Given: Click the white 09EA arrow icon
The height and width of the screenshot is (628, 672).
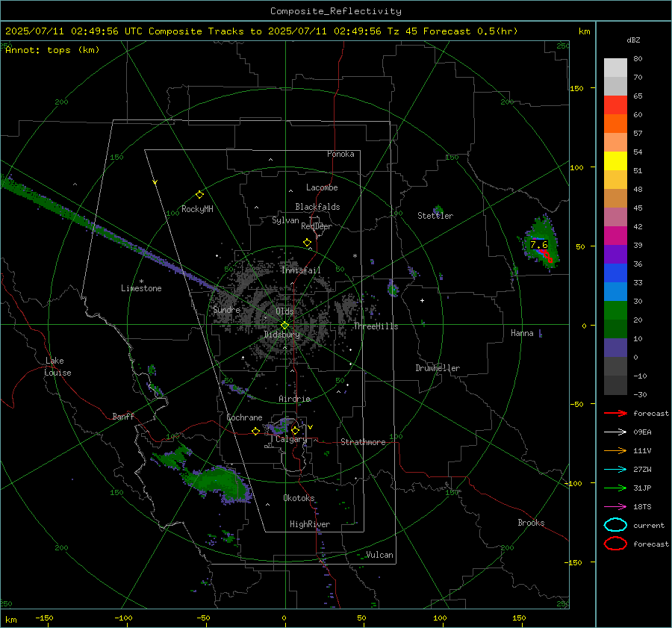Looking at the screenshot, I should click(615, 432).
